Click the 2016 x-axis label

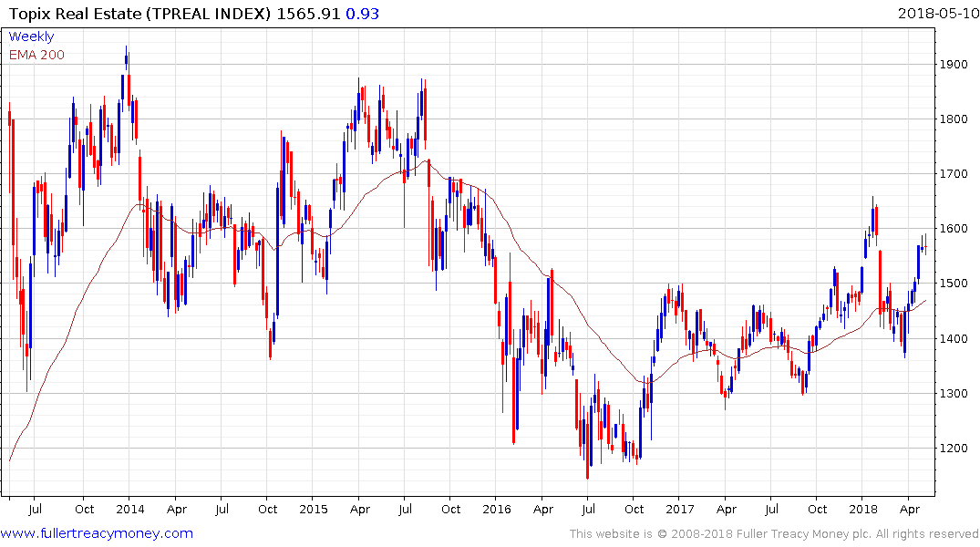[497, 509]
